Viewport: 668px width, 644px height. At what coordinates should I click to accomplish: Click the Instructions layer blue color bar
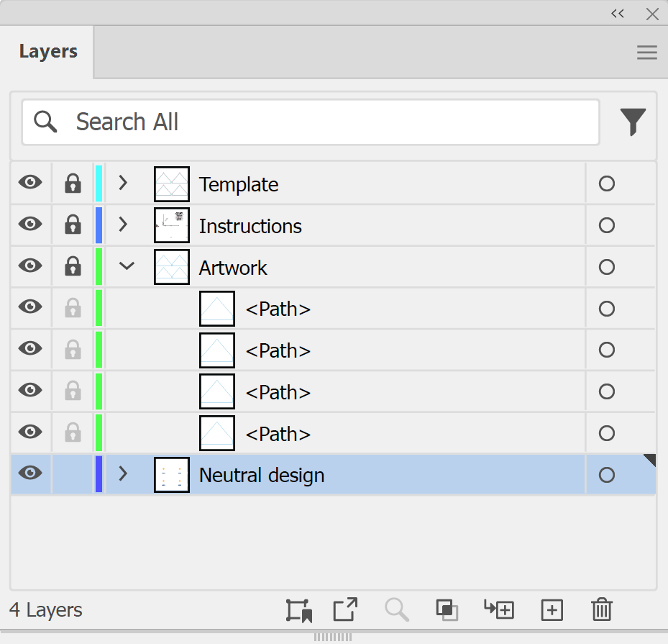[99, 225]
